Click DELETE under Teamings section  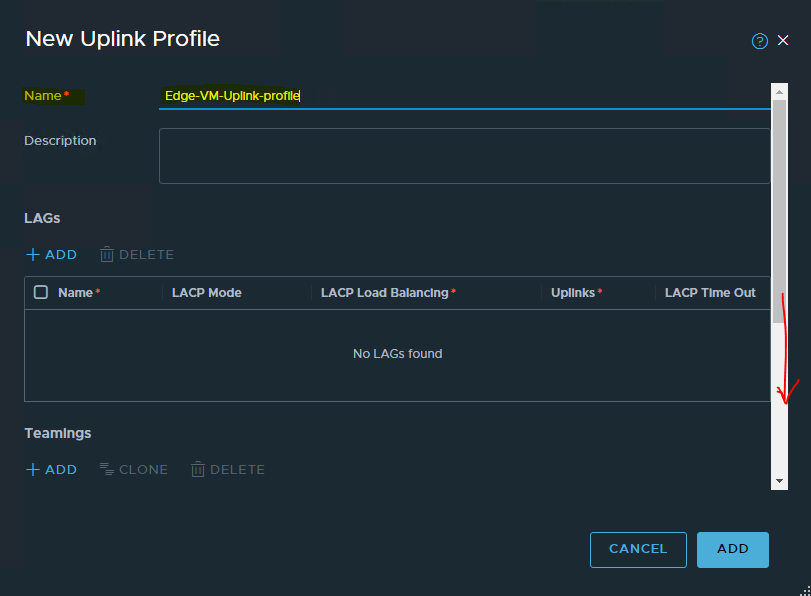click(228, 469)
